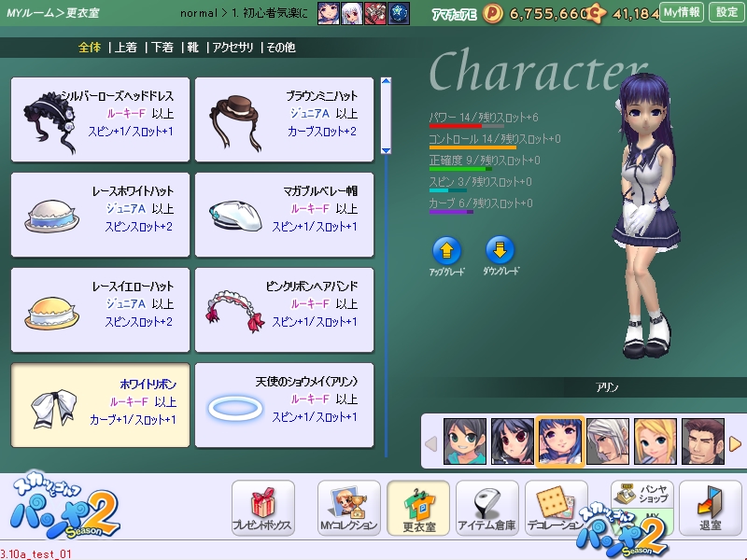Screen dimensions: 747x560
Task: Click the ダウングレード down-arrow icon
Action: click(501, 250)
